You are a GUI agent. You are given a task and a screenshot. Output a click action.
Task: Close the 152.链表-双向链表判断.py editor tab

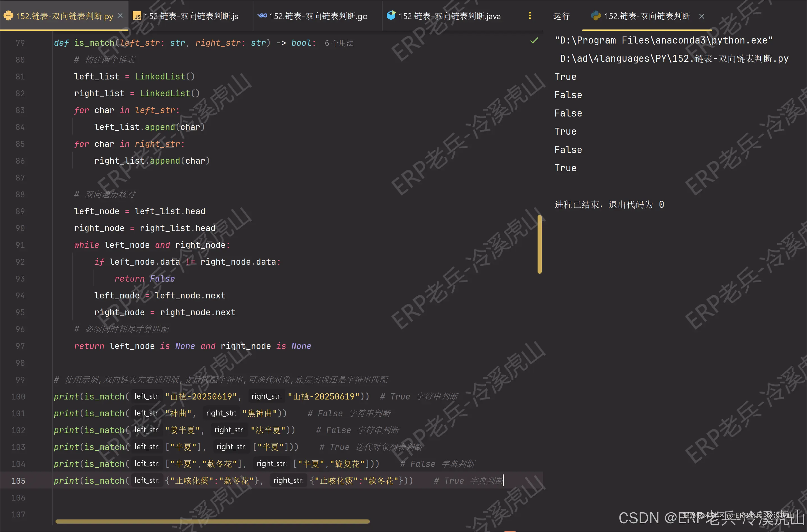(x=120, y=16)
